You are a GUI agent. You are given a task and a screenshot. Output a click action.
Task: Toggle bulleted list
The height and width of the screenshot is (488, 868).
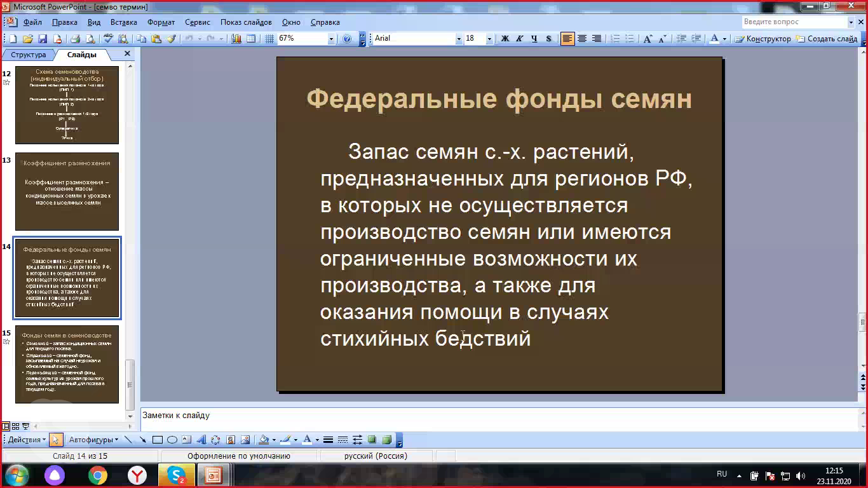click(630, 39)
